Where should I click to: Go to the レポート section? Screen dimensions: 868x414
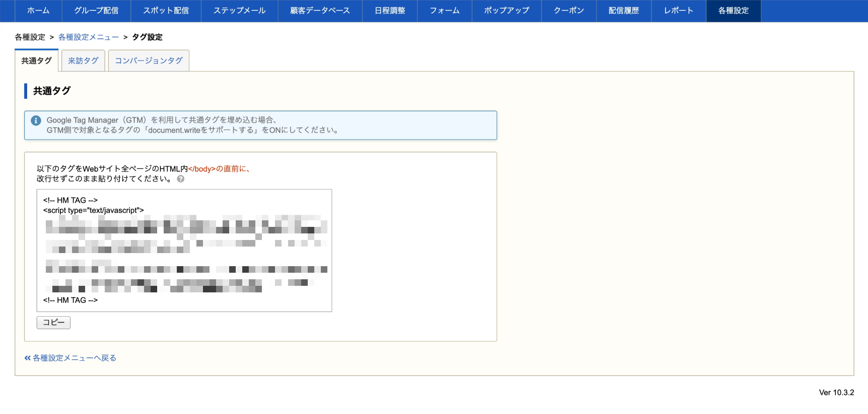[x=679, y=11]
